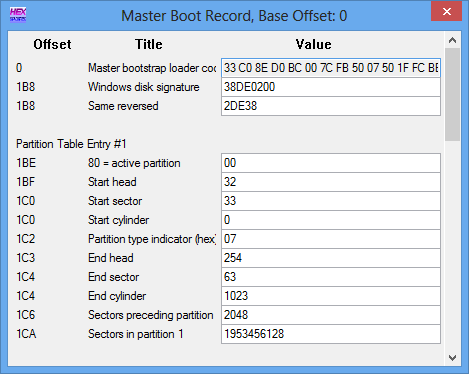Click the 'Sectors preceding partition' label
Screen dimensions: 469x374
click(x=151, y=315)
